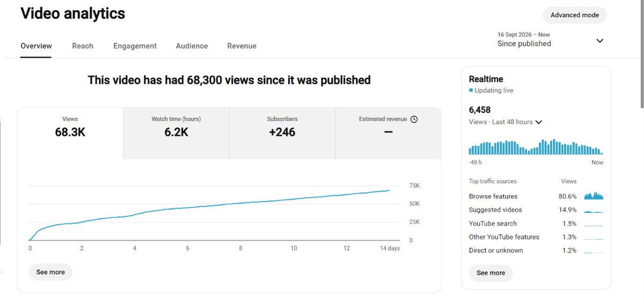Open the Overview tab
644x304 pixels.
click(x=36, y=46)
